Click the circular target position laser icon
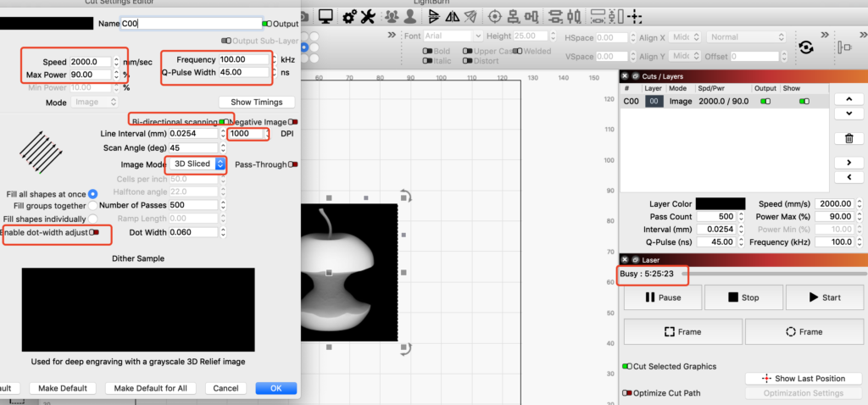868x405 pixels. coord(494,16)
